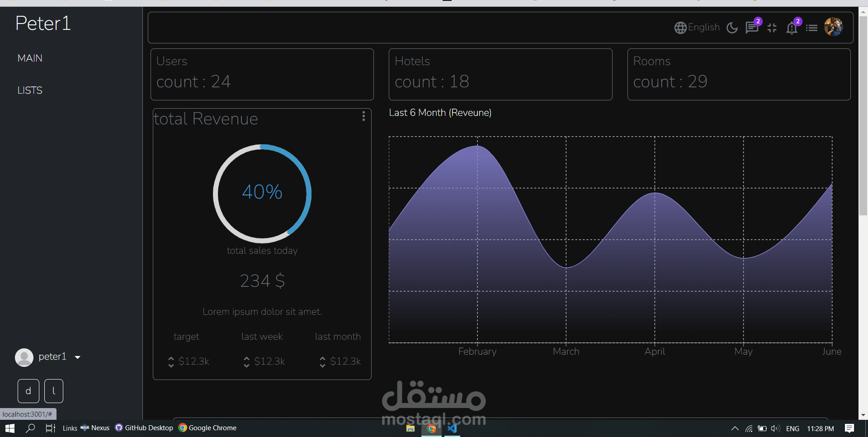868x437 pixels.
Task: Open messages using the chat icon
Action: point(752,28)
